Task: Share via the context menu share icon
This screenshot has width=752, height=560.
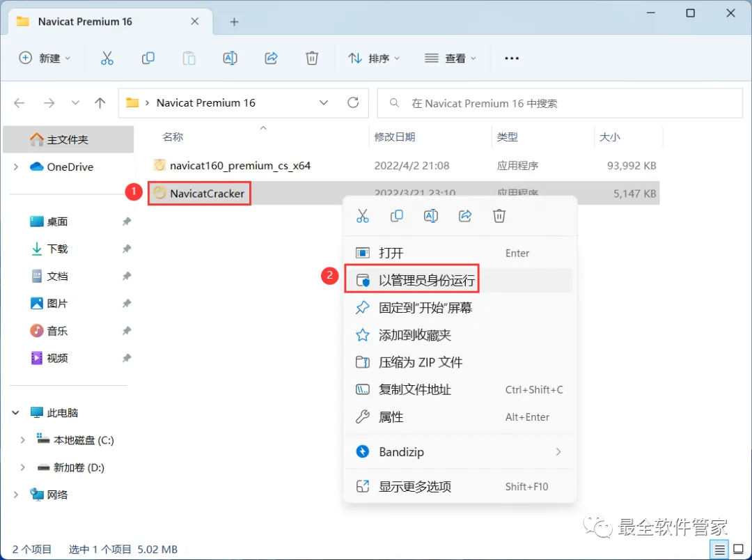Action: point(465,216)
